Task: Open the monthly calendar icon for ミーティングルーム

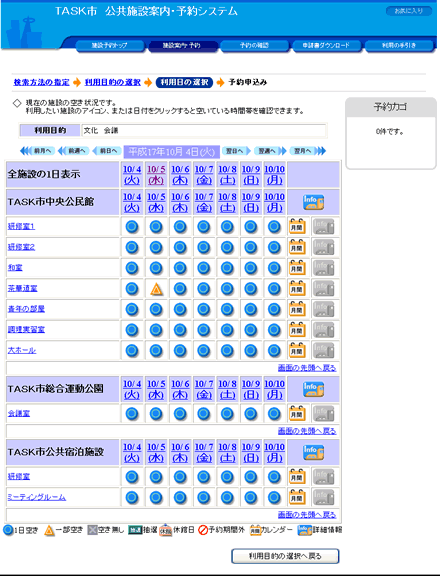Action: click(297, 497)
